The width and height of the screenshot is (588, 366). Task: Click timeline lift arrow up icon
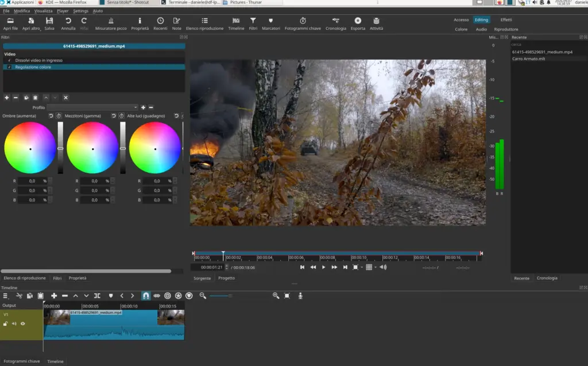75,295
